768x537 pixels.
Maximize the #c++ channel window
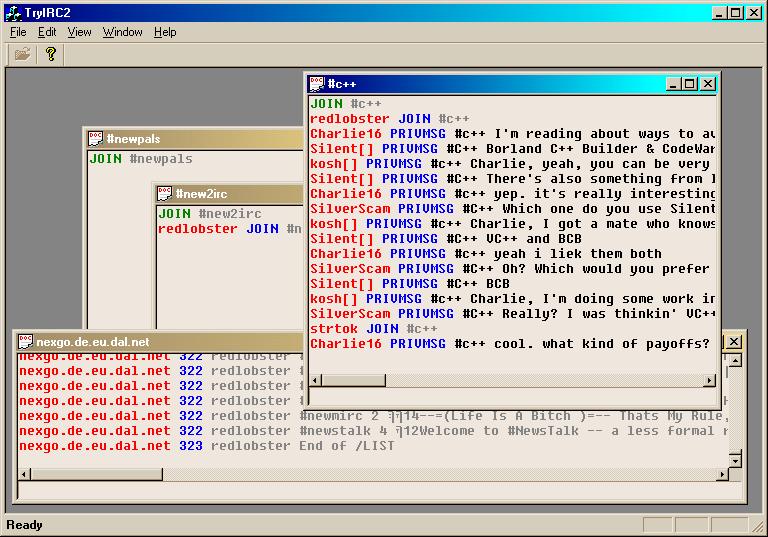pyautogui.click(x=690, y=84)
